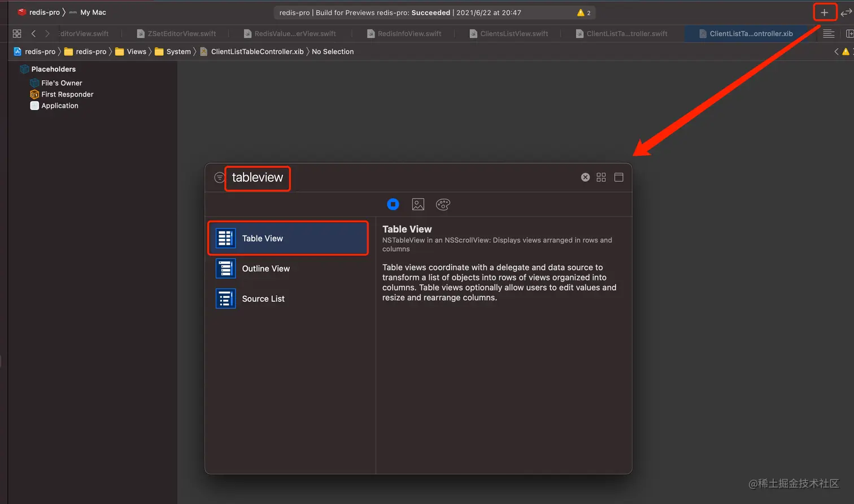Image resolution: width=854 pixels, height=504 pixels.
Task: Click the Table View description title
Action: click(407, 229)
